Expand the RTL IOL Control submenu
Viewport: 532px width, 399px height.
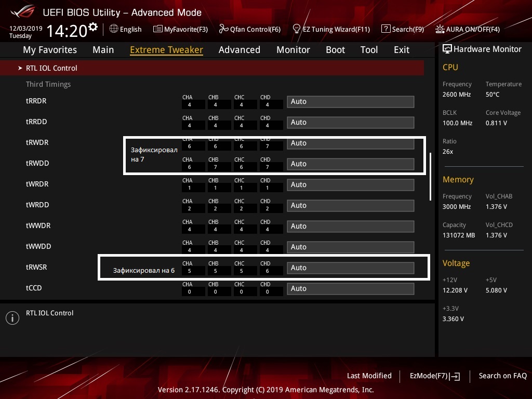coord(212,68)
